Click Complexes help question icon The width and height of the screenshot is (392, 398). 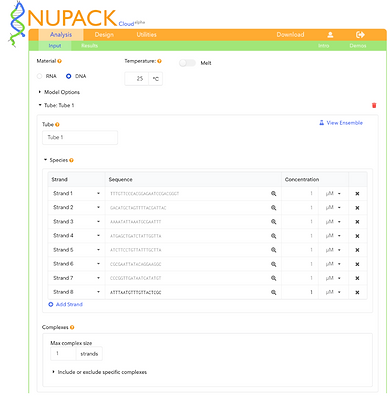click(72, 327)
